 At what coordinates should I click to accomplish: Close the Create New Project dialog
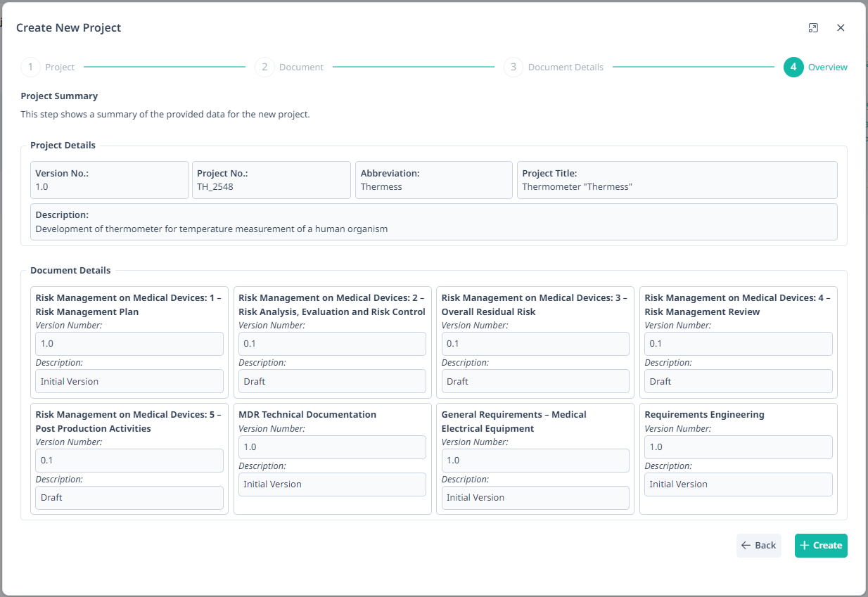pyautogui.click(x=841, y=27)
